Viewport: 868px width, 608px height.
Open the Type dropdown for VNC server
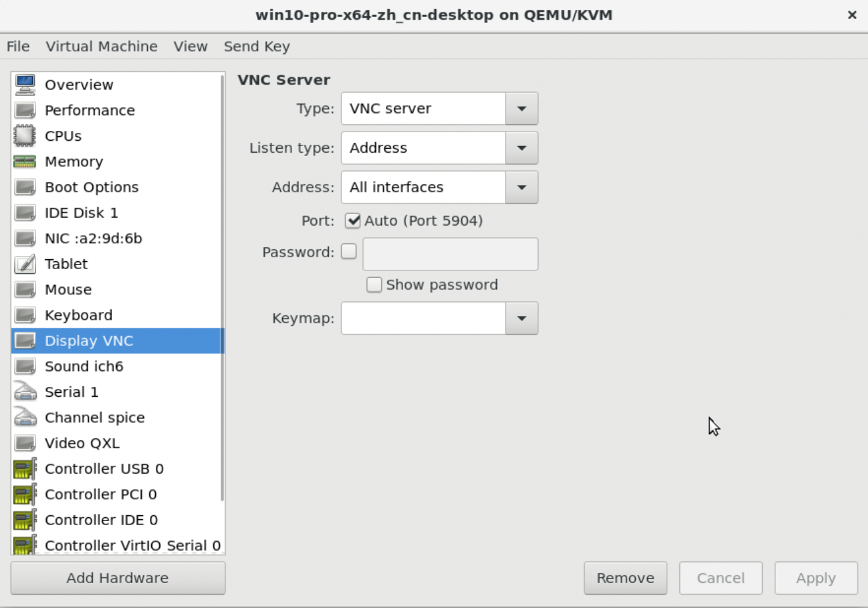[x=521, y=109]
